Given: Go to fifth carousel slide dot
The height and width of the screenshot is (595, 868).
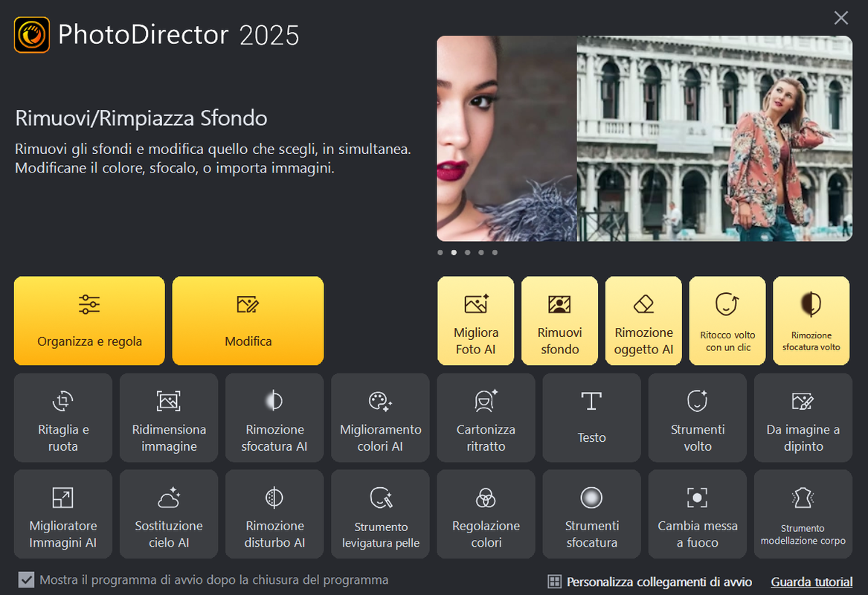Looking at the screenshot, I should (495, 252).
